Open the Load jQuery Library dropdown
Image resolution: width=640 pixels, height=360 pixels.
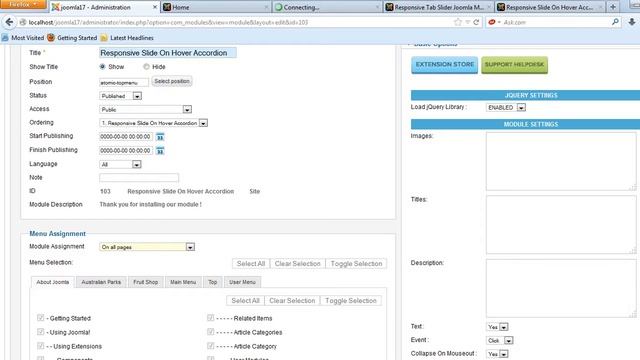[506, 107]
